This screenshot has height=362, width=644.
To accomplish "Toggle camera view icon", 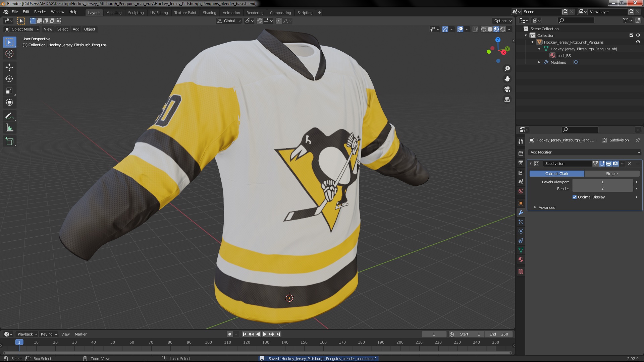I will click(507, 89).
